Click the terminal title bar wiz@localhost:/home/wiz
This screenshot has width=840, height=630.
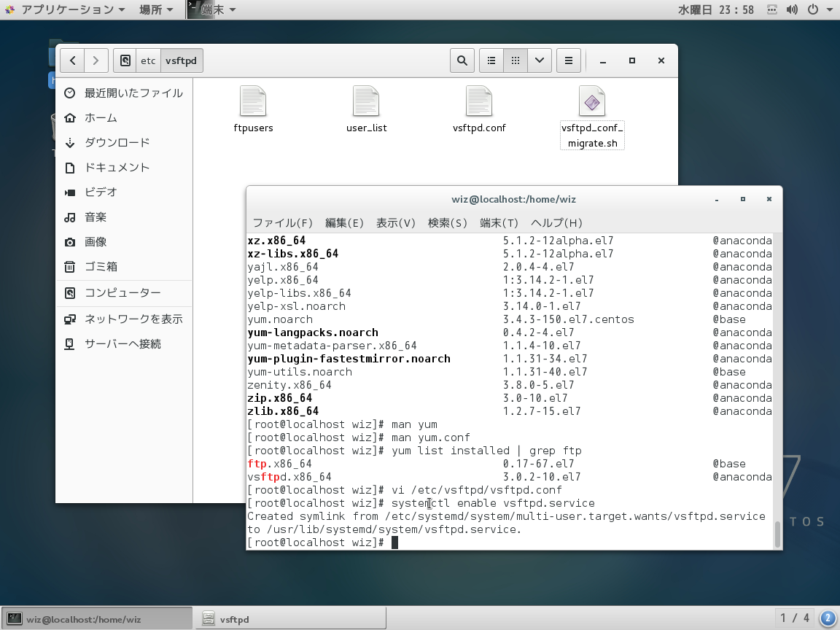tap(514, 199)
